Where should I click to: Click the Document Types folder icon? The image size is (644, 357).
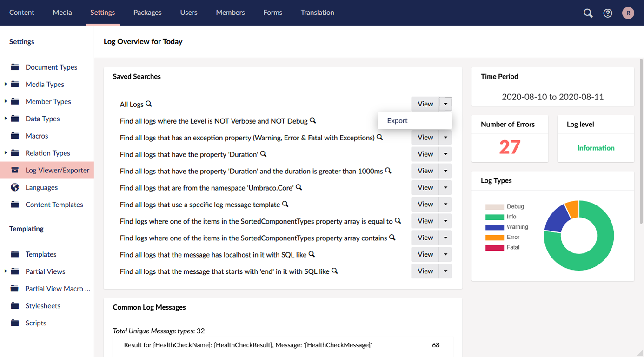coord(15,67)
